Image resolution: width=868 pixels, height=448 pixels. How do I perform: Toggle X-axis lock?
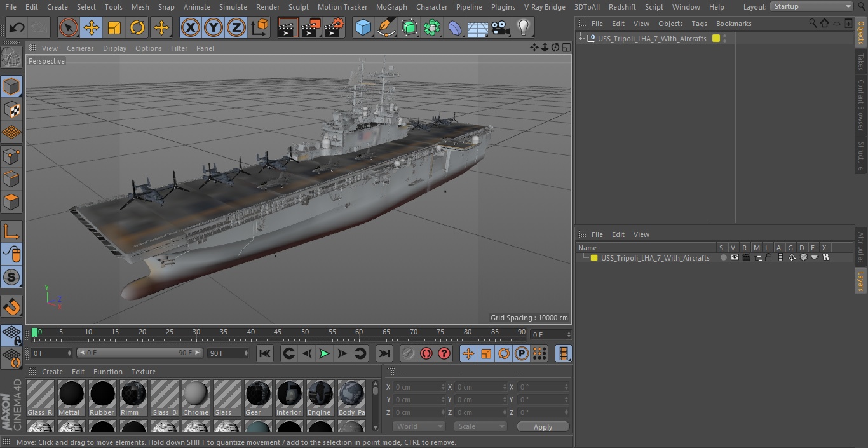tap(191, 27)
